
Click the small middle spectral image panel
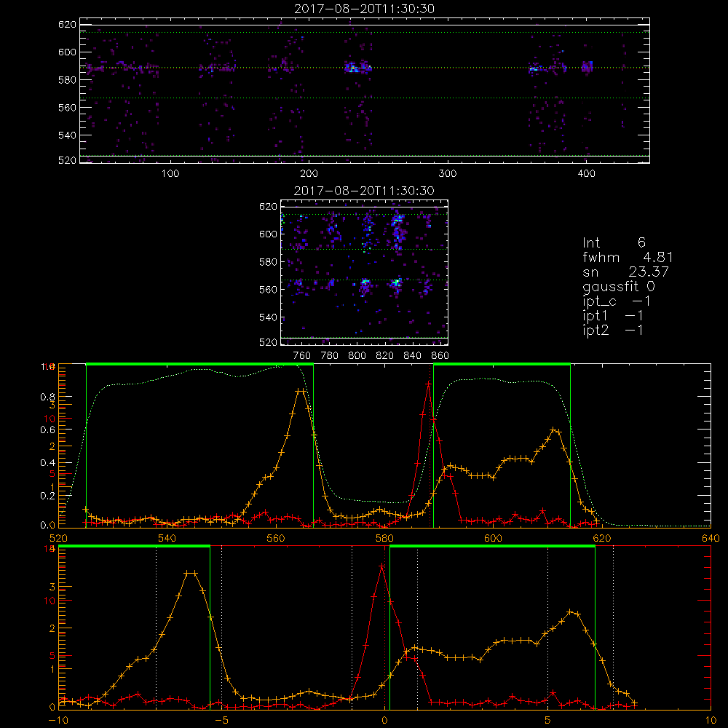click(365, 272)
